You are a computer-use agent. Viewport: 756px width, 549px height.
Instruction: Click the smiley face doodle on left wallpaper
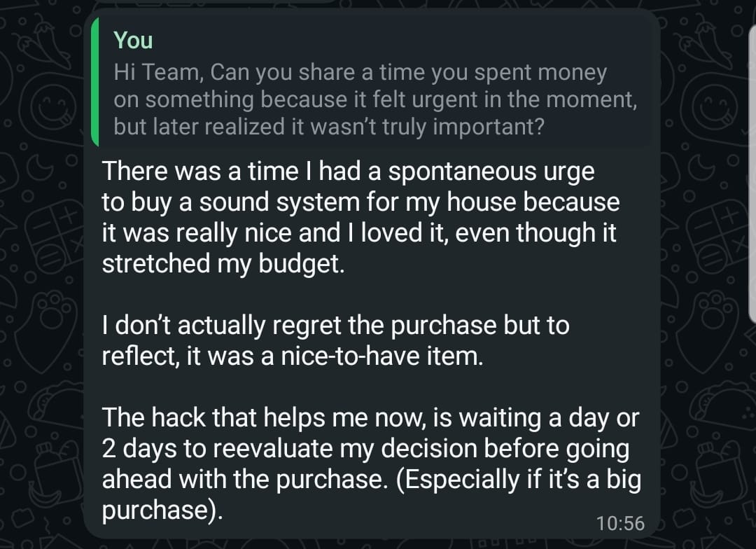click(49, 110)
